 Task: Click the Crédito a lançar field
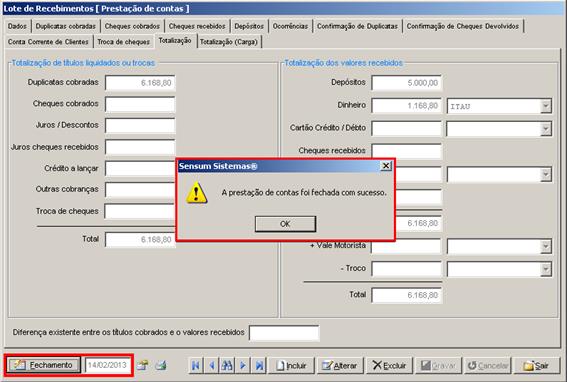point(140,169)
